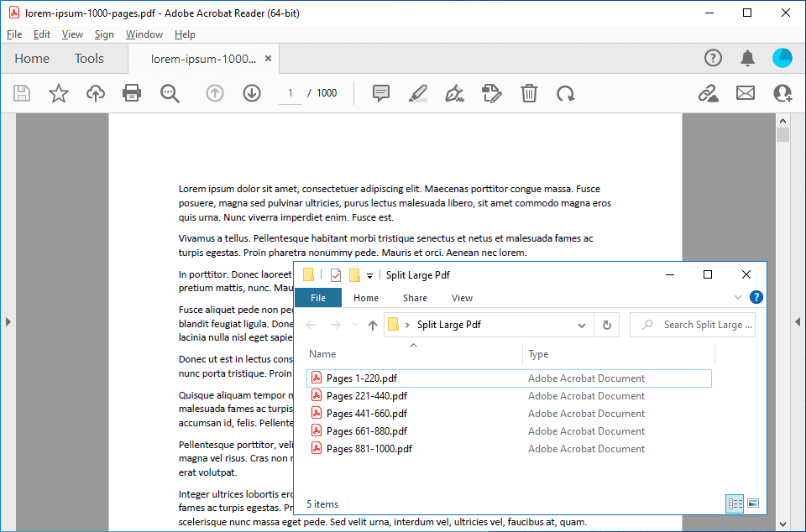Switch to the View ribbon tab
Image resolution: width=806 pixels, height=532 pixels.
(462, 298)
